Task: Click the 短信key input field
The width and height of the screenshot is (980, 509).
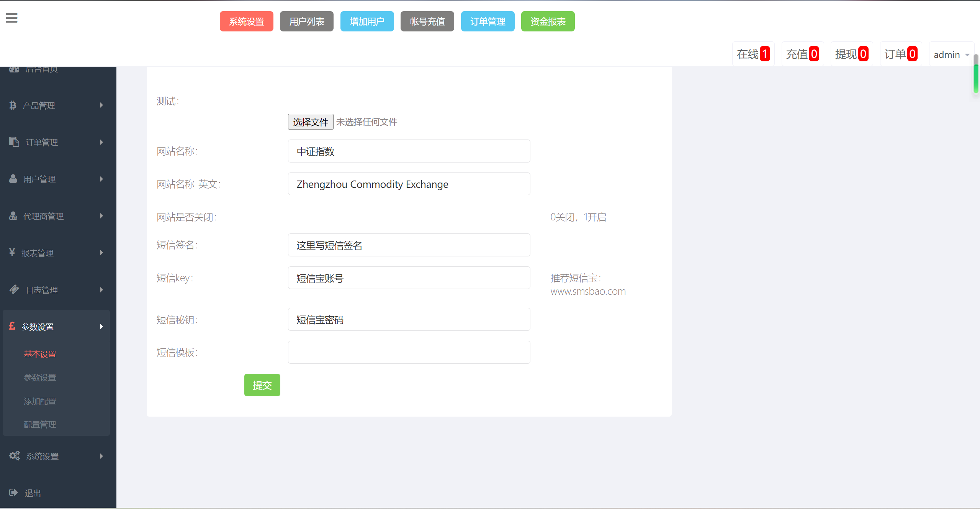Action: pyautogui.click(x=409, y=278)
